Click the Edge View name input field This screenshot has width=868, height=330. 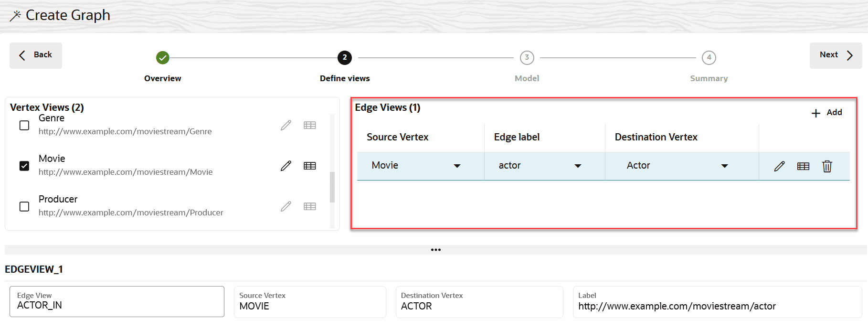point(117,305)
